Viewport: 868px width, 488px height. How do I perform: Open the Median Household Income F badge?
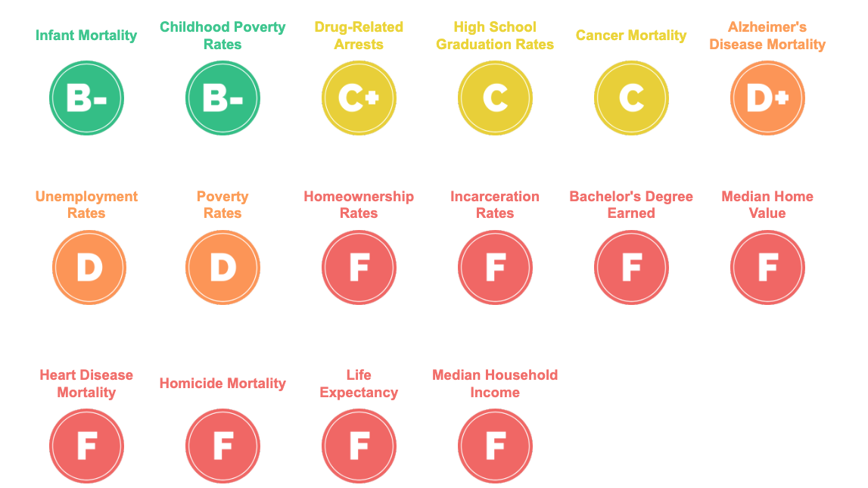[x=495, y=446]
